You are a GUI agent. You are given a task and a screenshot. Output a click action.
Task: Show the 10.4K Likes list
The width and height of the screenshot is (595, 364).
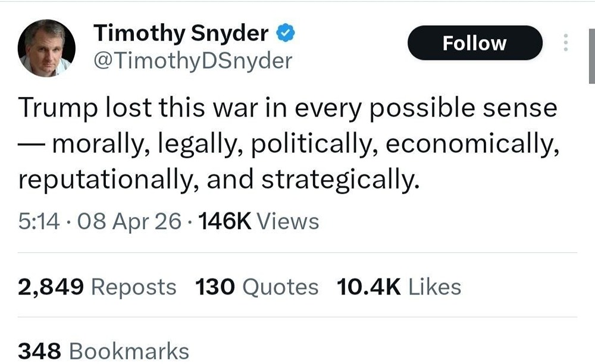click(x=399, y=287)
